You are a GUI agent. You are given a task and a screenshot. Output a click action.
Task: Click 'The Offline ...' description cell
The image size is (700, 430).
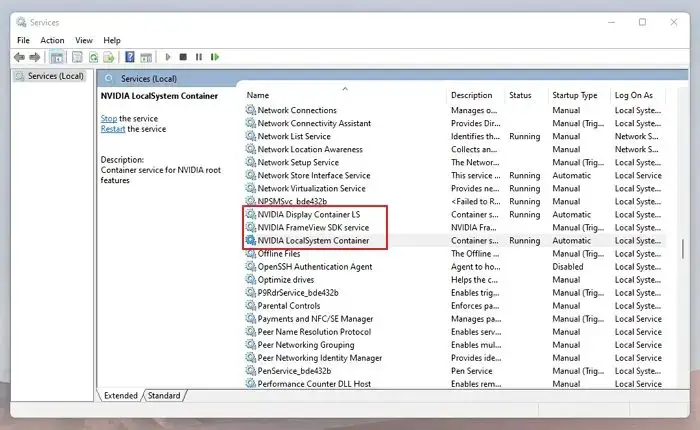[475, 254]
